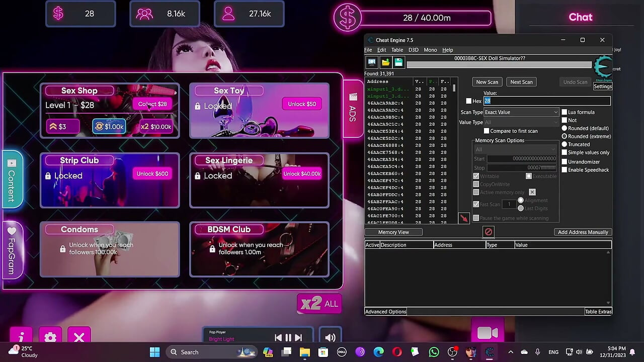The width and height of the screenshot is (644, 362).
Task: Open the Scan Type dropdown
Action: [521, 112]
